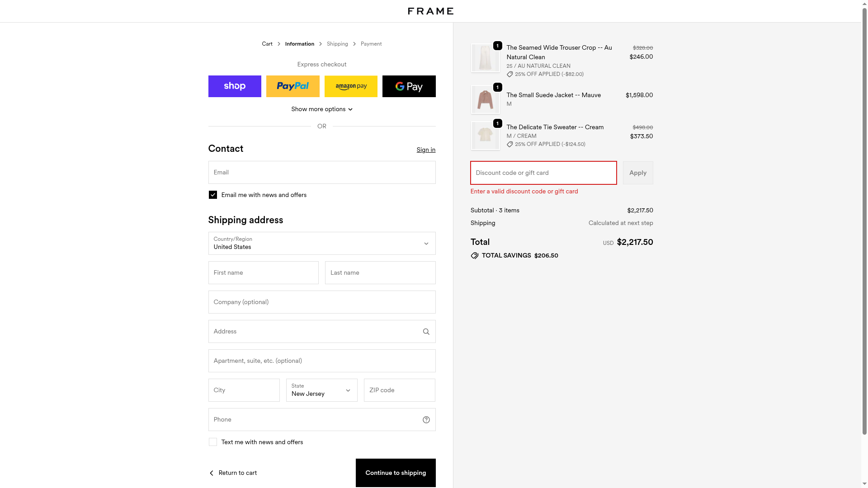Image resolution: width=868 pixels, height=488 pixels.
Task: Go to the Cart breadcrumb step
Action: click(267, 44)
